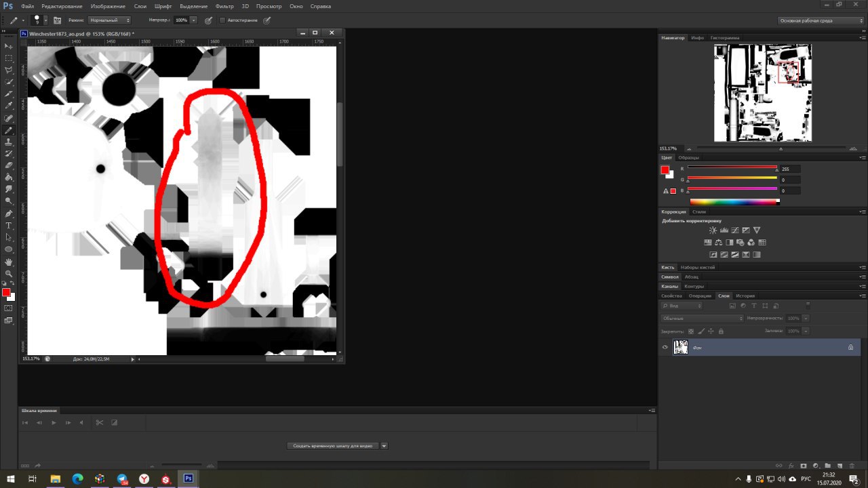Add a Color Balance adjustment
This screenshot has width=868, height=488.
[x=718, y=243]
